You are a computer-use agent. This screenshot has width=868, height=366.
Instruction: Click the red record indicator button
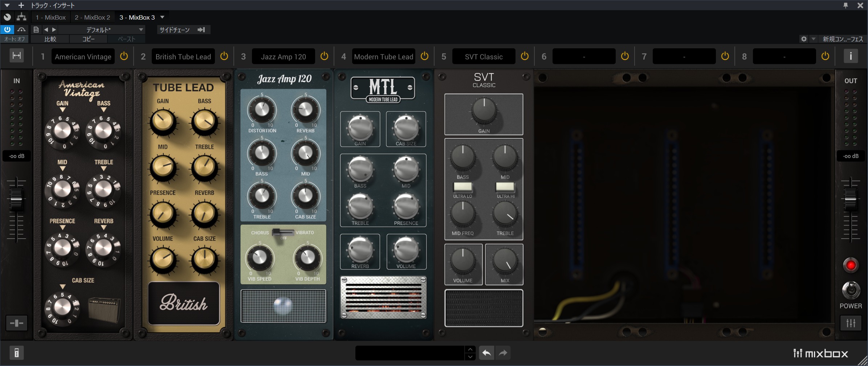tap(851, 265)
